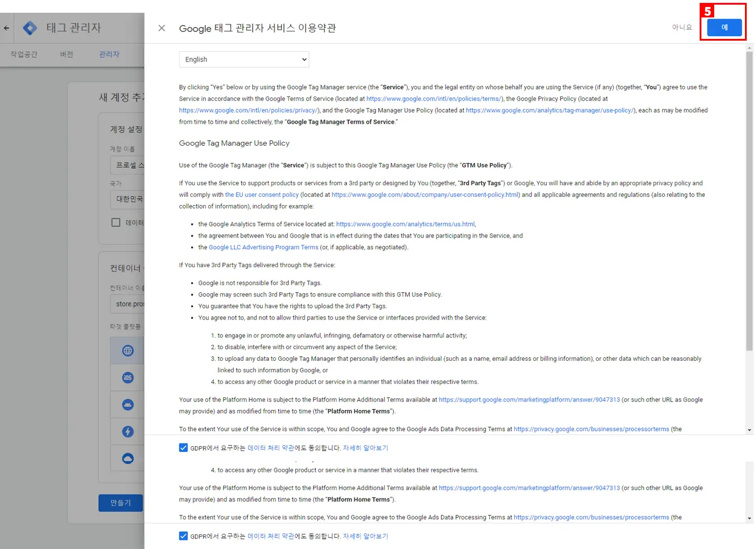Select the AMP lightning bolt platform icon

coord(128,432)
